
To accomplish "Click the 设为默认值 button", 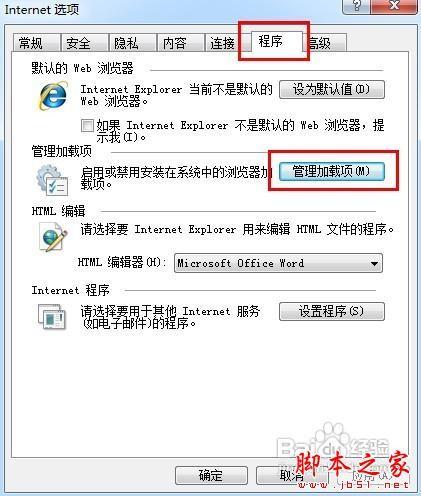I will point(332,89).
